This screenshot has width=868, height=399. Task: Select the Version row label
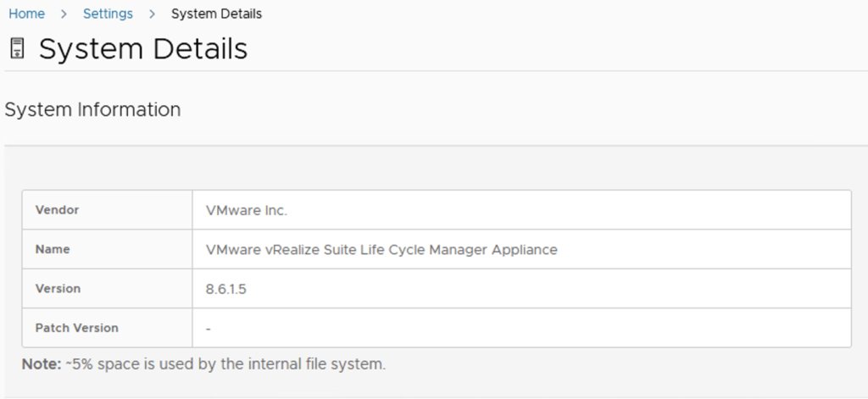58,288
